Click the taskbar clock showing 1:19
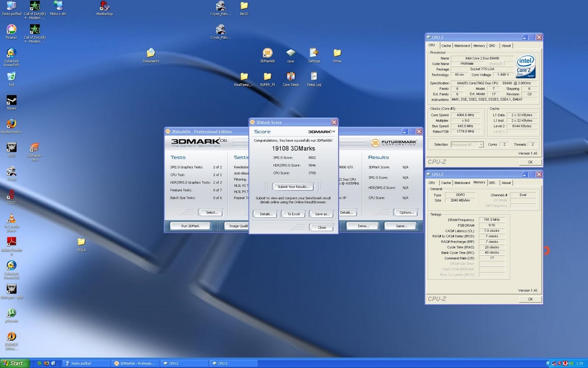 pyautogui.click(x=580, y=363)
